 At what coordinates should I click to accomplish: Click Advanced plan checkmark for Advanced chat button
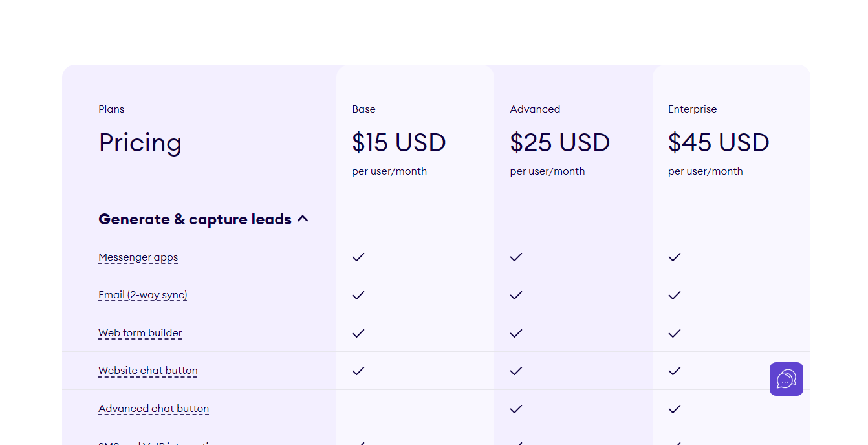point(515,409)
